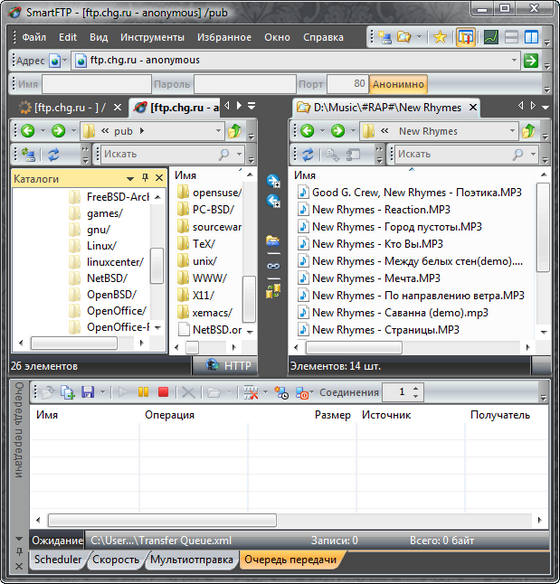560x584 pixels.
Task: Refresh the remote pub listing
Action: click(54, 154)
